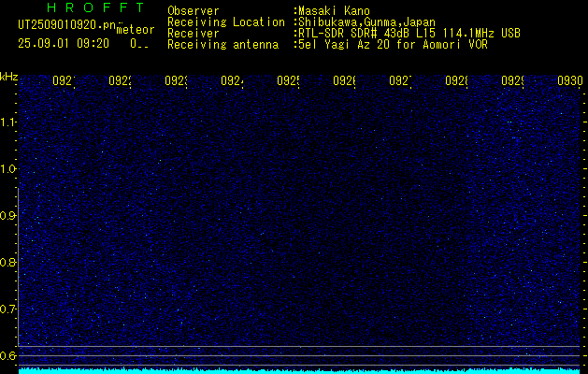Viewport: 588px width, 374px height.
Task: Click the word meteor
Action: click(x=136, y=30)
